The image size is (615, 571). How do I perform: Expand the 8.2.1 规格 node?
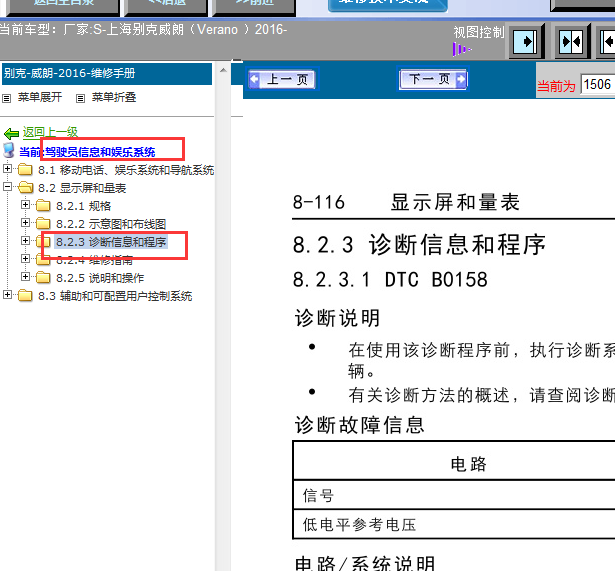pos(25,205)
